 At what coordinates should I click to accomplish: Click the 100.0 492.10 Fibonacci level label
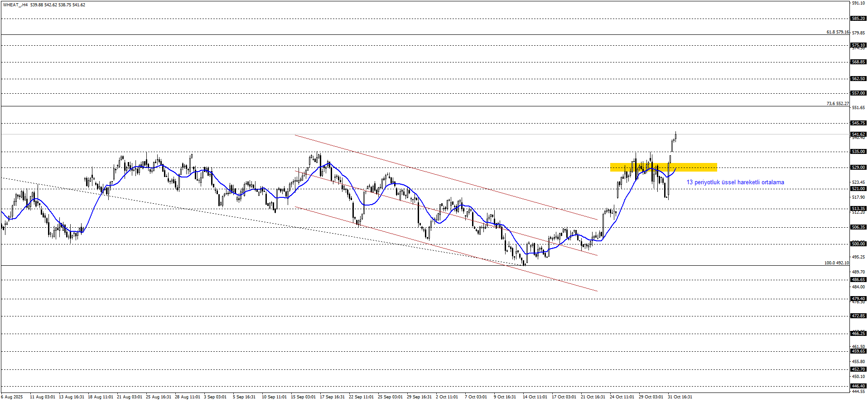[x=836, y=263]
